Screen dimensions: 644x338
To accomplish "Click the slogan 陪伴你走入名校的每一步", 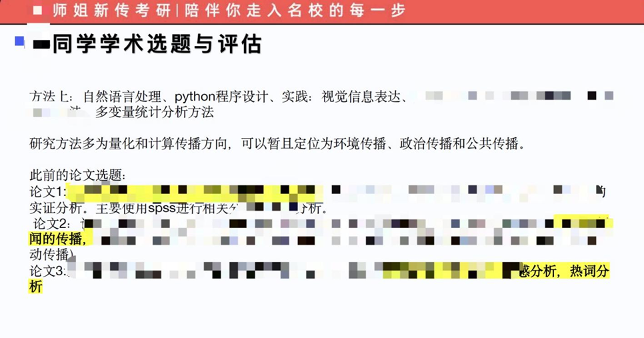I will coord(295,11).
